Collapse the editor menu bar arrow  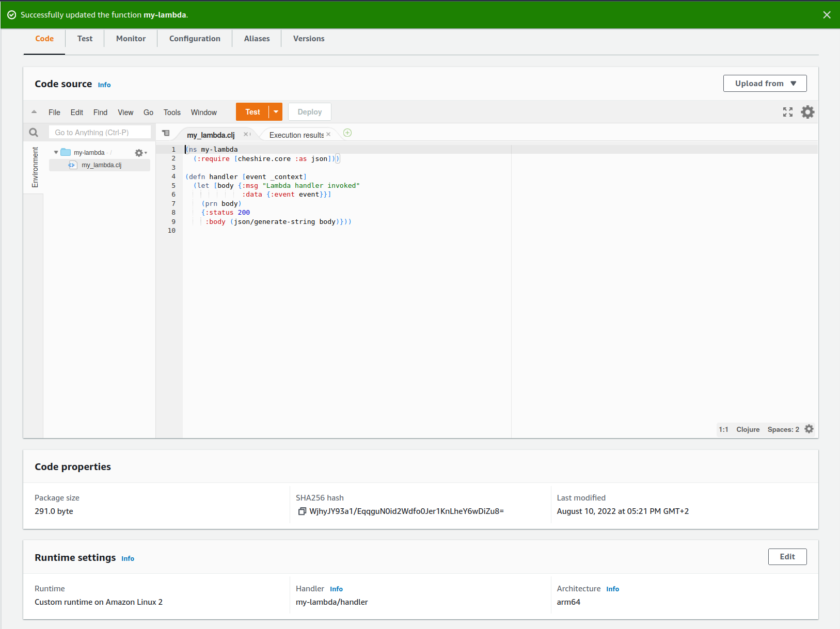coord(34,112)
